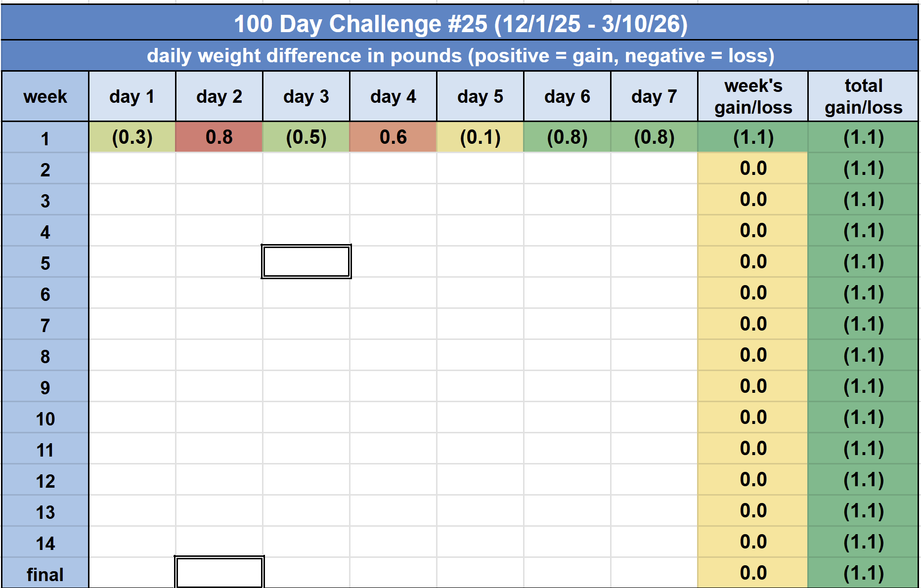Select week 10 total gain/loss cell
Viewport: 921px width, 588px height.
pos(863,418)
